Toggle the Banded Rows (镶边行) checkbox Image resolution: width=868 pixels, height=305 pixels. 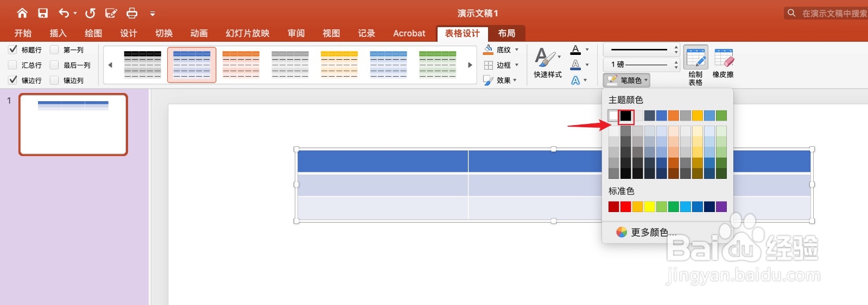[x=13, y=80]
